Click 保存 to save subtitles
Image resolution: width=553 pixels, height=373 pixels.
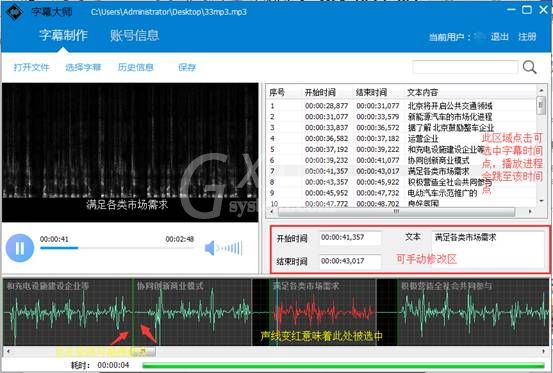187,67
